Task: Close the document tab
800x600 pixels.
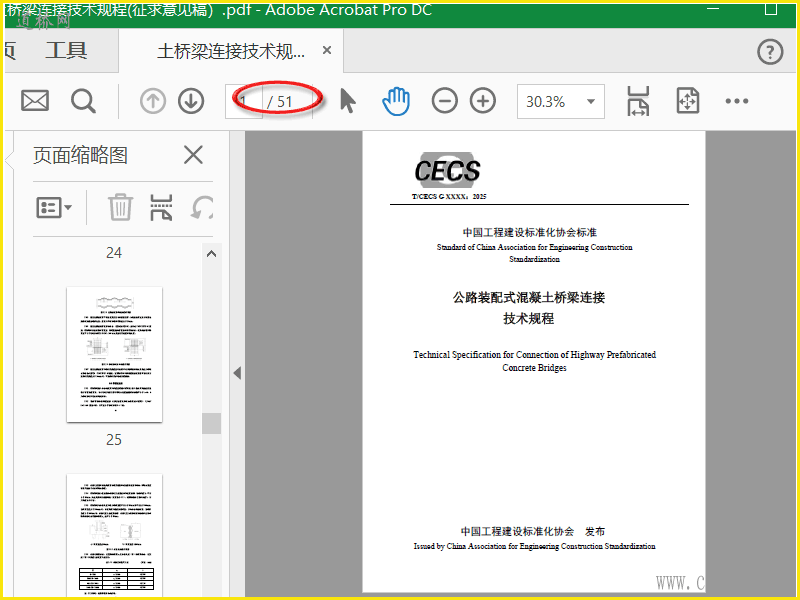Action: pyautogui.click(x=327, y=51)
